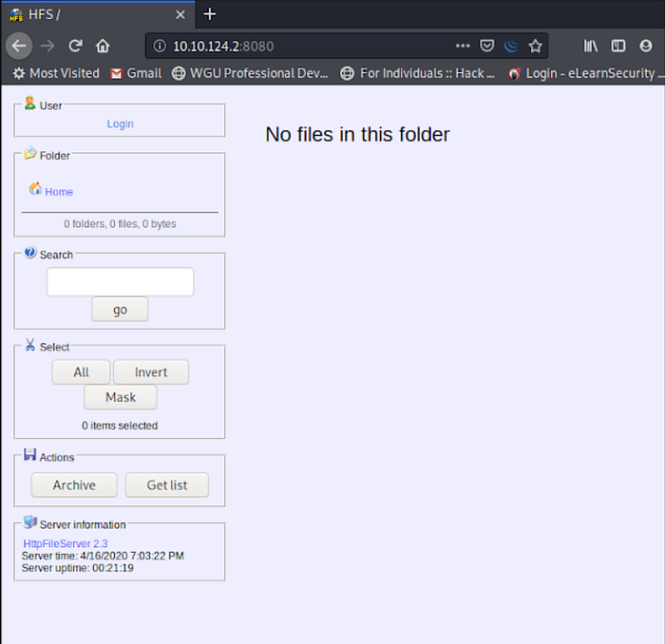Click the blue crescent extension icon
This screenshot has width=665, height=644.
click(511, 46)
